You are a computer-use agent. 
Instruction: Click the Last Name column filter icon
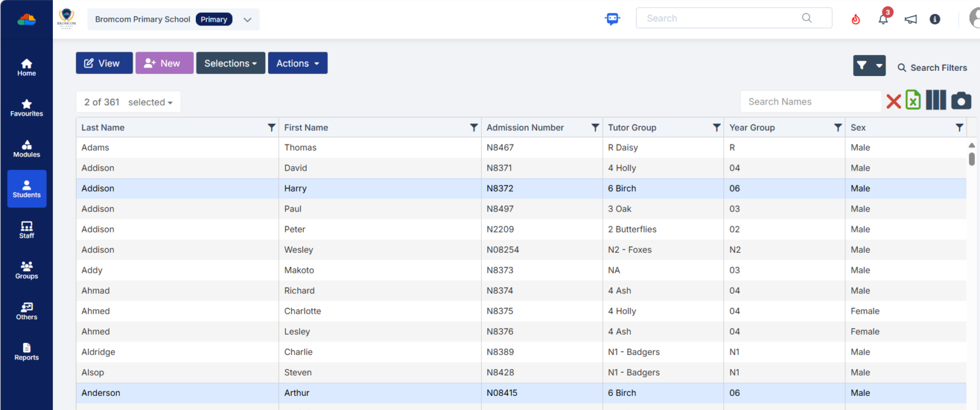click(x=271, y=128)
